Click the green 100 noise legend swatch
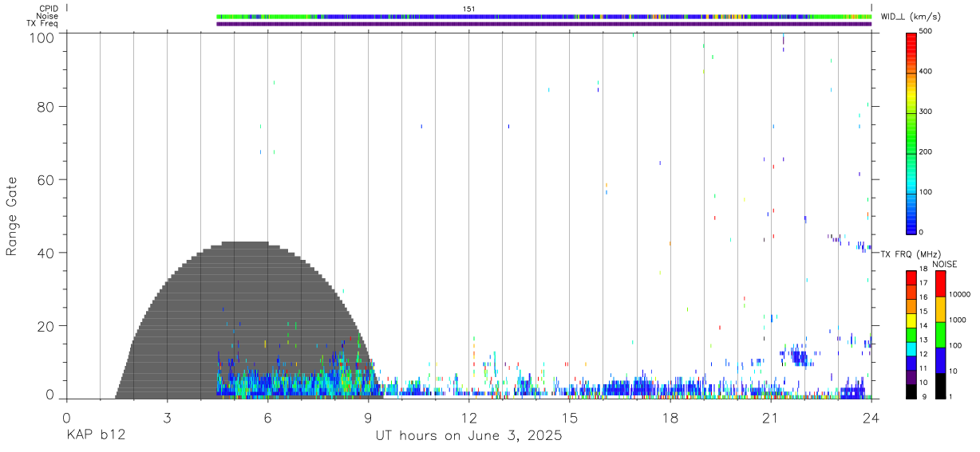Screen dimensions: 980x452 [940, 335]
